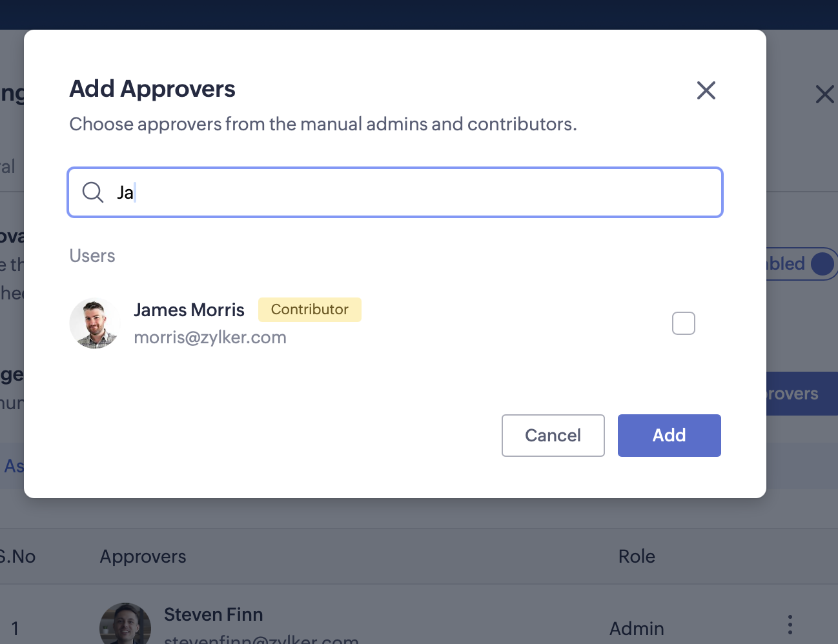Viewport: 838px width, 644px height.
Task: Click the Add button
Action: [669, 436]
